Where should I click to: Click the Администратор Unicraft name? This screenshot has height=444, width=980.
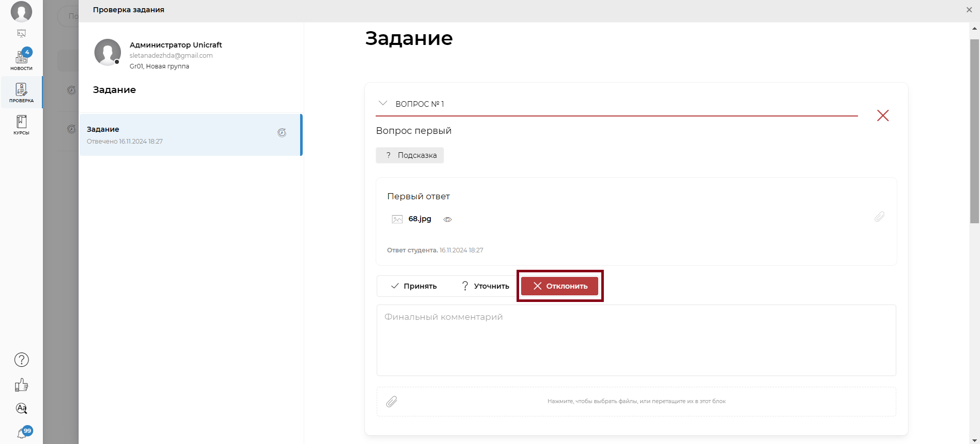tap(176, 45)
